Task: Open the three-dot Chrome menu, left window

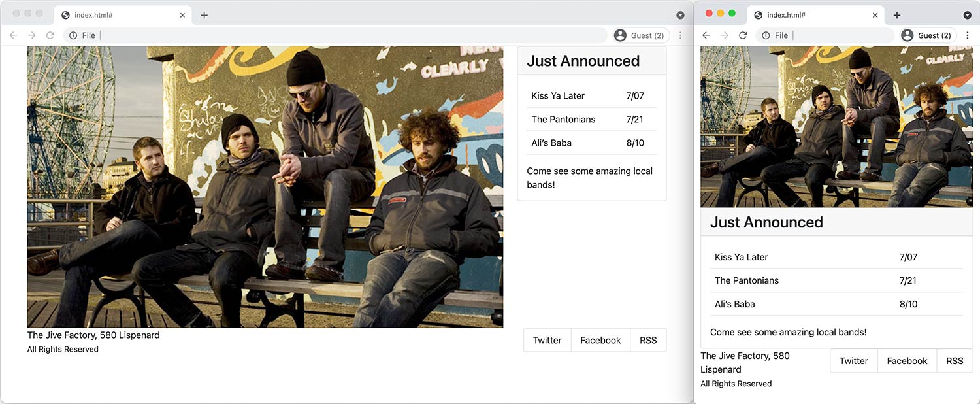Action: tap(680, 35)
